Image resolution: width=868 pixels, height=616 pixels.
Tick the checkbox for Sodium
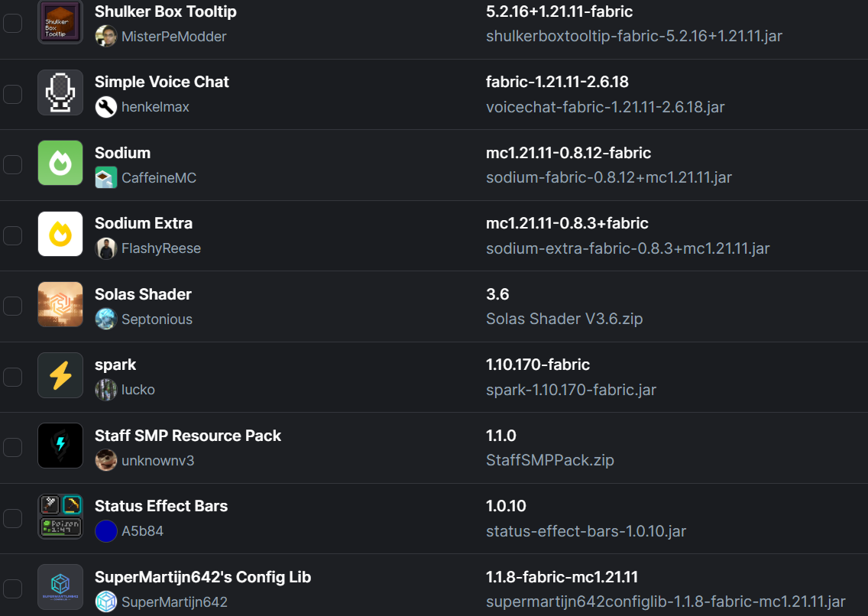pos(13,164)
